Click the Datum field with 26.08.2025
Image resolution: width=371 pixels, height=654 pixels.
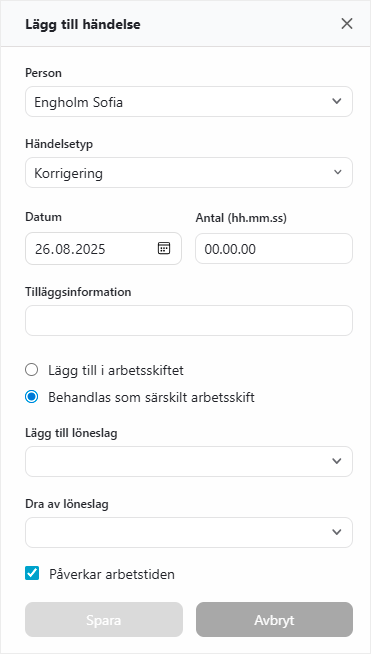[103, 249]
